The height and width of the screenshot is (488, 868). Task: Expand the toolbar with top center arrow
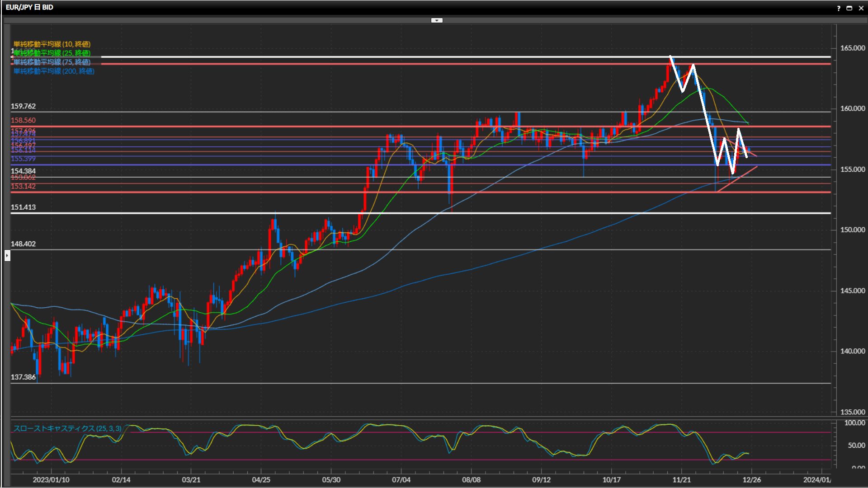pyautogui.click(x=437, y=20)
